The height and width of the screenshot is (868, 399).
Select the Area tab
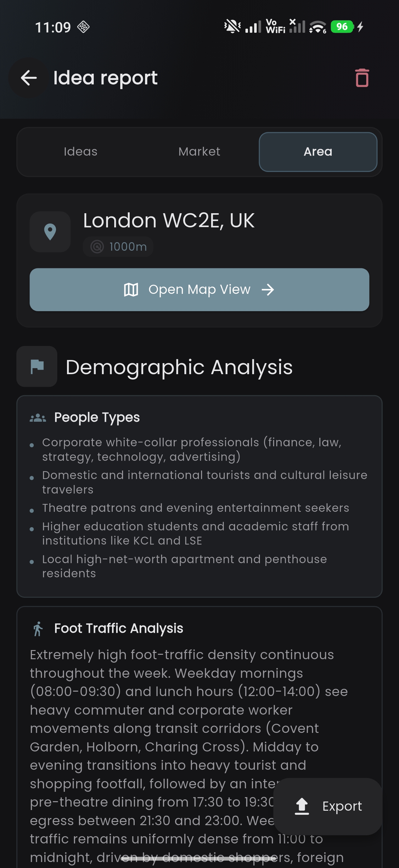(x=318, y=151)
